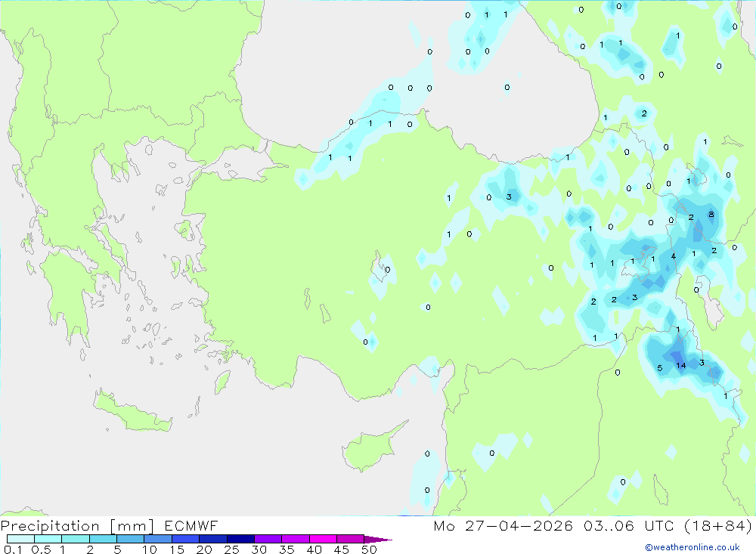Select the '8' precipitation value on map
The height and width of the screenshot is (554, 756).
click(711, 214)
